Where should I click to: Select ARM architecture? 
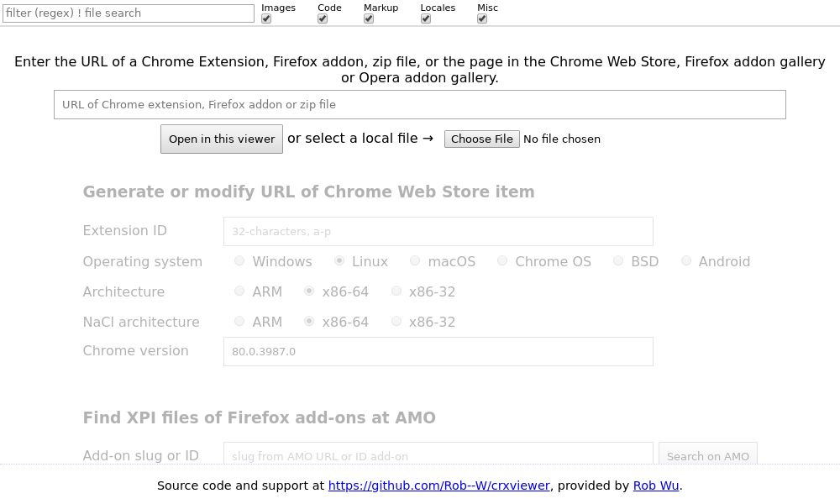[x=239, y=291]
